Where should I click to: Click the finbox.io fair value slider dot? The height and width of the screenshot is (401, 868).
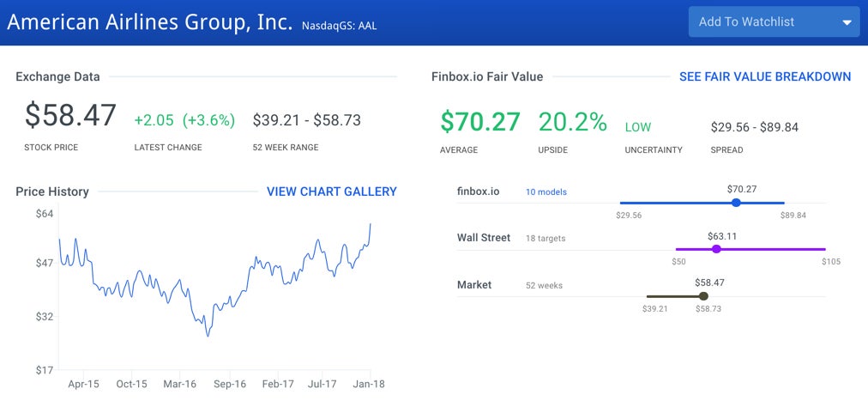coord(736,203)
